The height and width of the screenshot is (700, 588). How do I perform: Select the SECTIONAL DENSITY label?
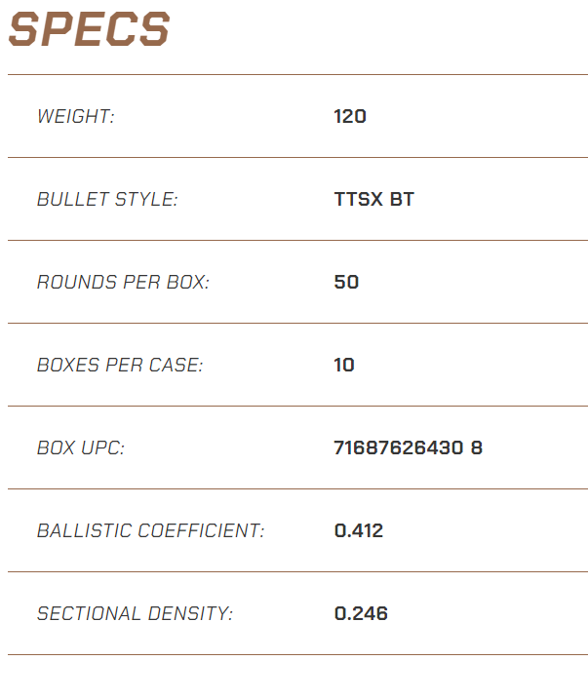[135, 613]
